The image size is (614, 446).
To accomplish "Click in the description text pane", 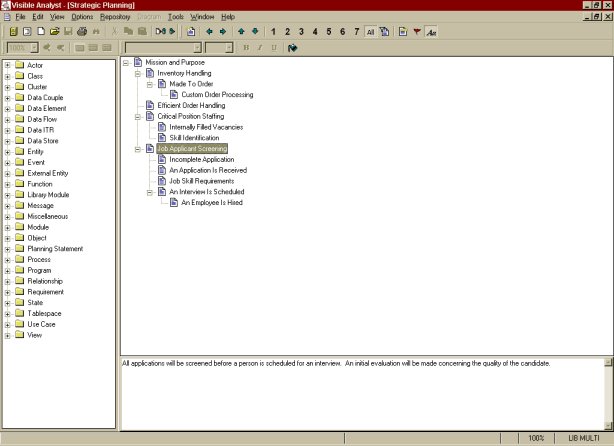I will pos(363,394).
